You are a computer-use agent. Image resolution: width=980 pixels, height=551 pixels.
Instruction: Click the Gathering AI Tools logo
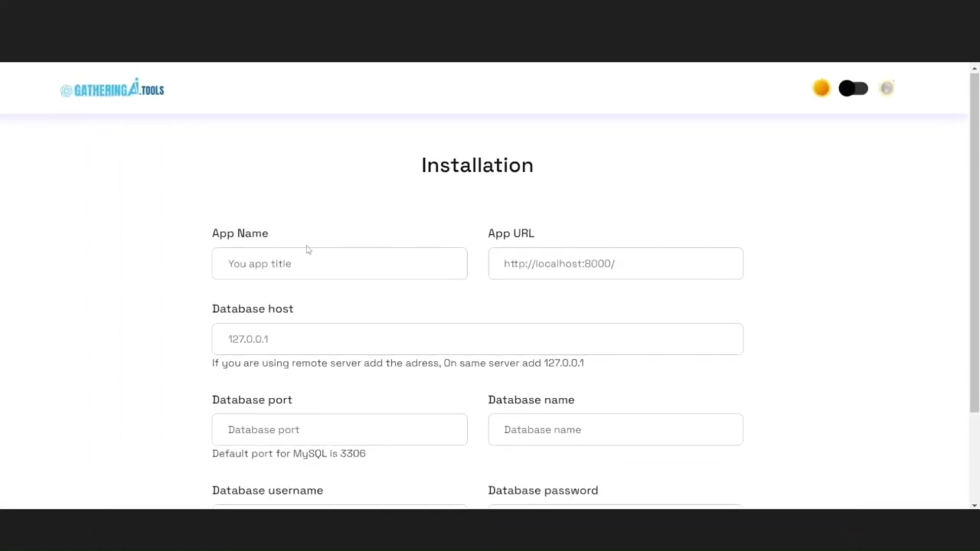[x=112, y=90]
